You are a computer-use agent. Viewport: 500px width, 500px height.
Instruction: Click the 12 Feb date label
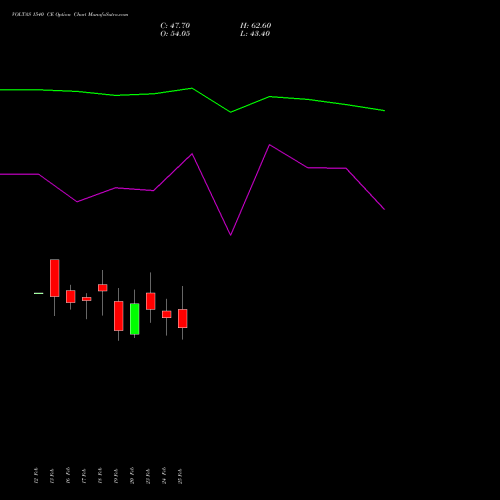coord(36,476)
